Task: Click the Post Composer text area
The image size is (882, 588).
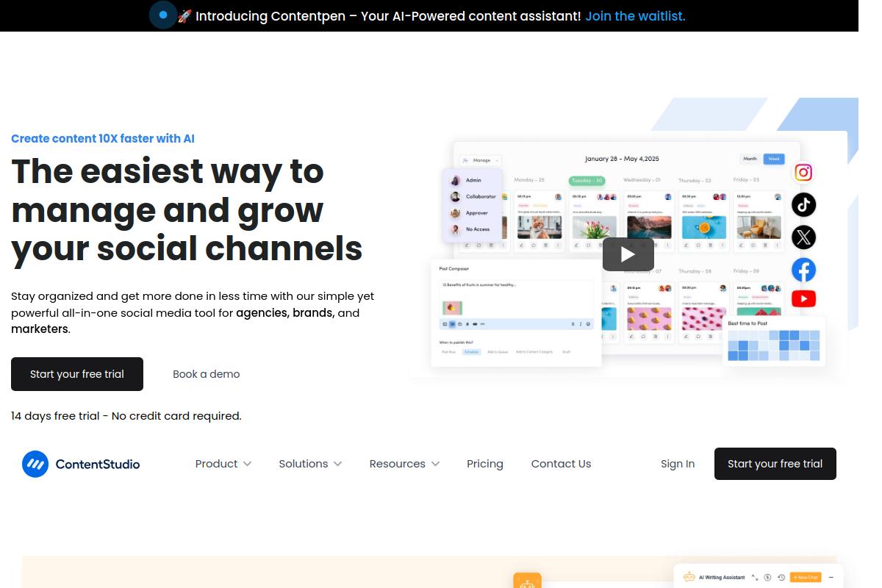Action: (x=516, y=298)
